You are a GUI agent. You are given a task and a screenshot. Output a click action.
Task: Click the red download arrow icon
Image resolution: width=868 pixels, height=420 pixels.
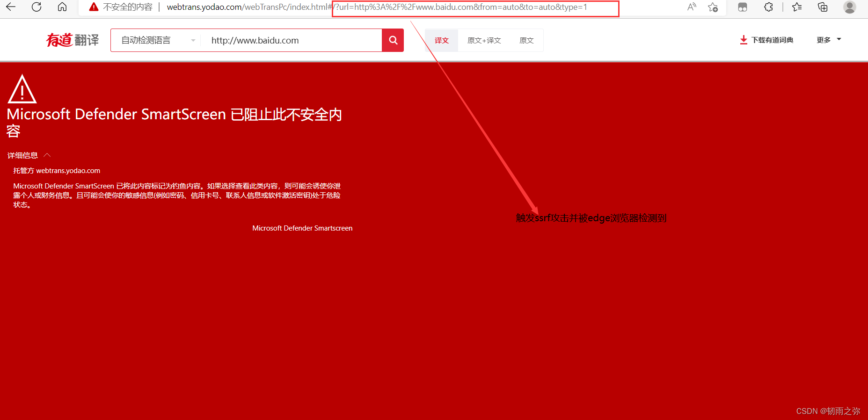744,40
